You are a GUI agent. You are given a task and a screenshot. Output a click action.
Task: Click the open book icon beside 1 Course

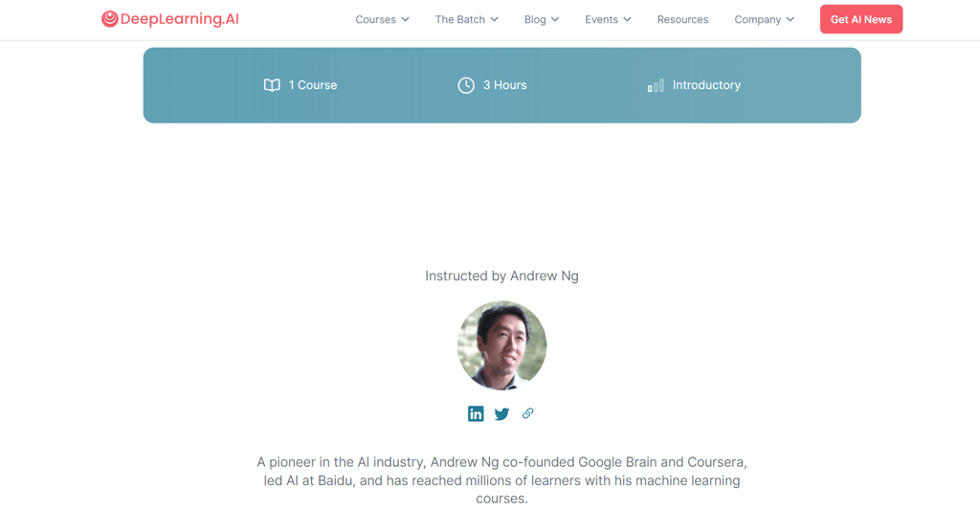click(272, 85)
